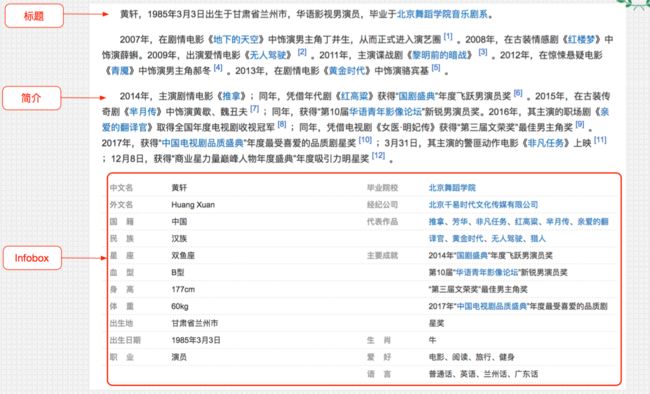Open 北京舞蹈学院 link in the infobox 毕业院校 row
Viewport: 650px width, 394px height.
tap(452, 188)
